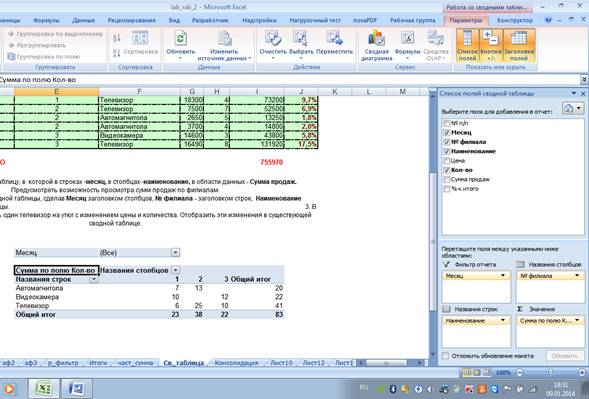
Task: Enable Отложить обновление макета checkbox
Action: (445, 355)
